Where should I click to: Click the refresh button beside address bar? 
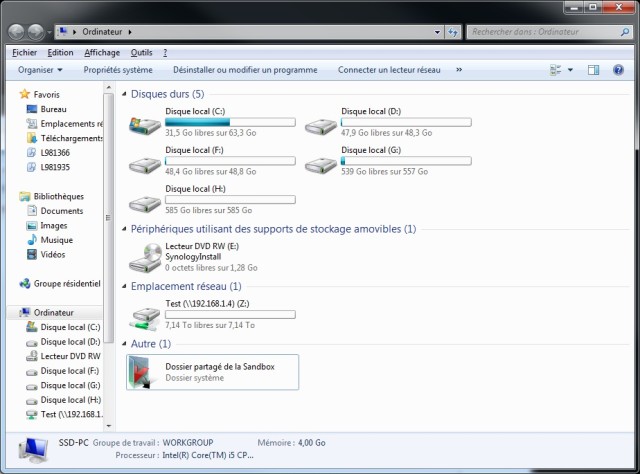[x=453, y=32]
